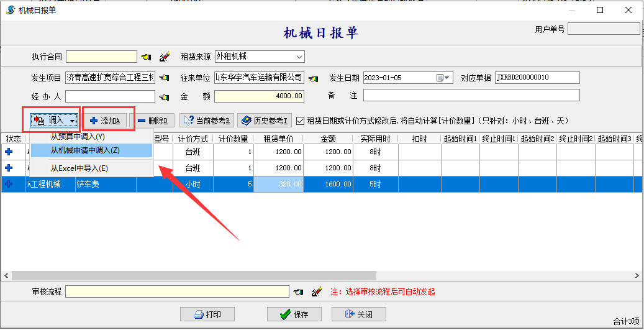Select 从Excel中导入(E) menu option
The image size is (644, 330).
click(x=79, y=168)
